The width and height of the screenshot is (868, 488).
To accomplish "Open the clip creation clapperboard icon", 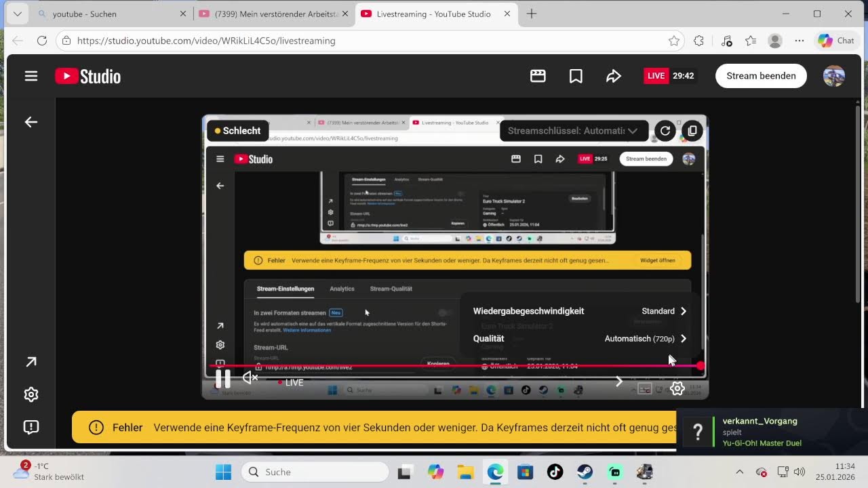I will (x=538, y=76).
